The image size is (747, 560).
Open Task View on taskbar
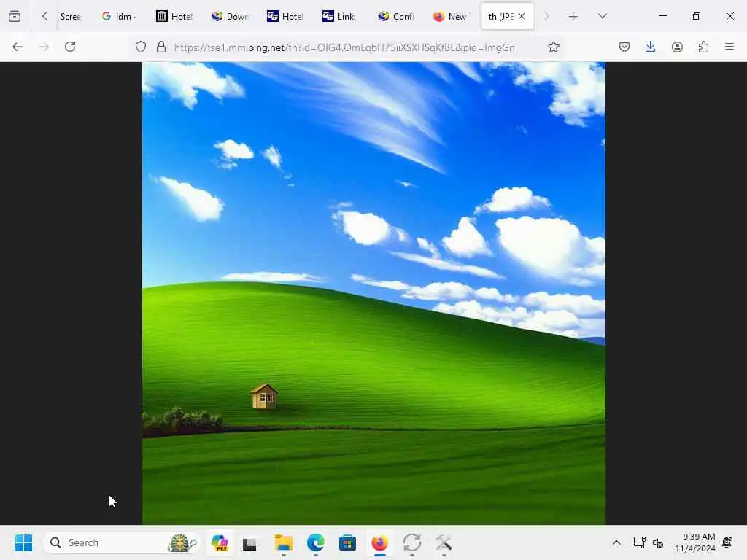click(249, 542)
